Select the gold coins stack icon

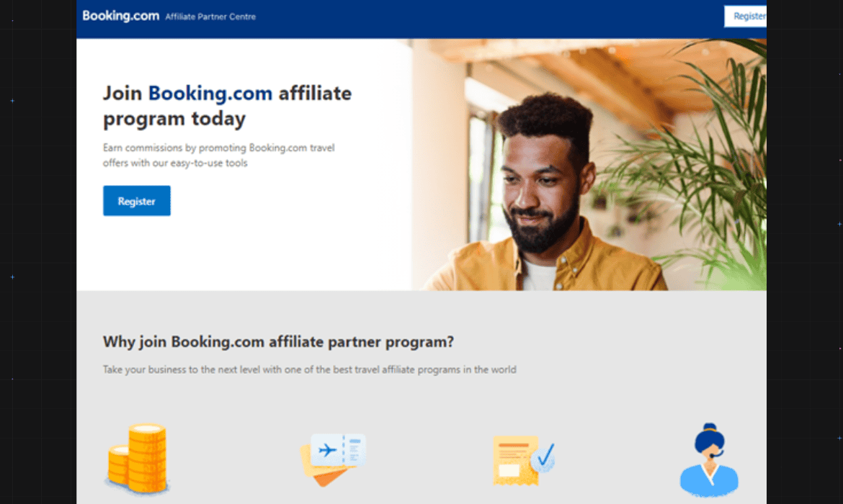[137, 459]
